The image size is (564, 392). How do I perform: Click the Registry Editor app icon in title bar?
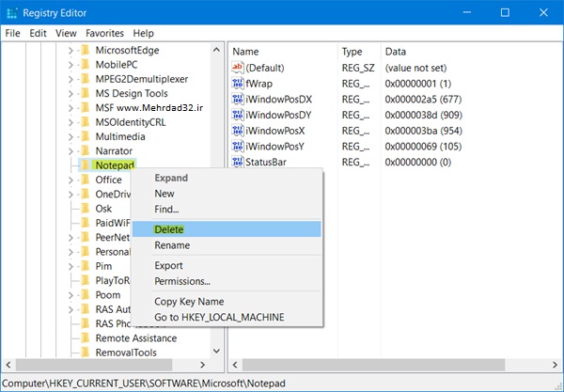point(12,13)
